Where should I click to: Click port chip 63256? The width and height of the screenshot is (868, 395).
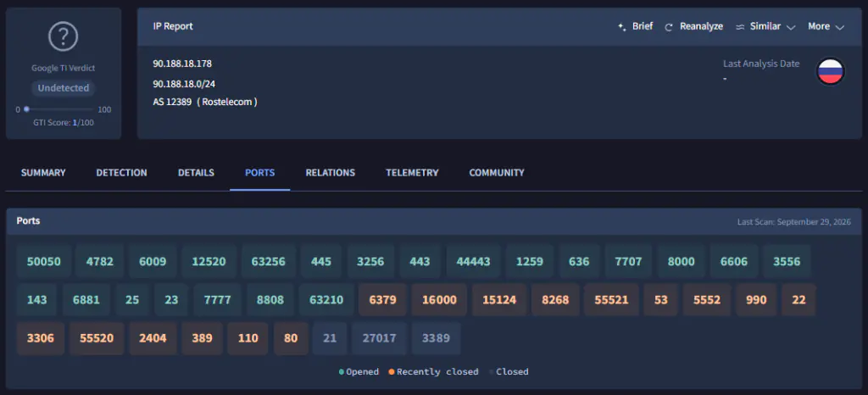[269, 262]
